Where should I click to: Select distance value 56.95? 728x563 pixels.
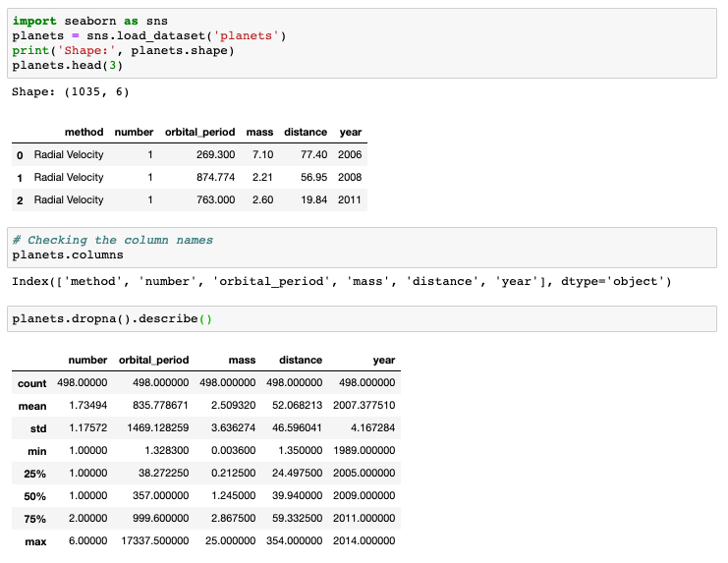(313, 177)
